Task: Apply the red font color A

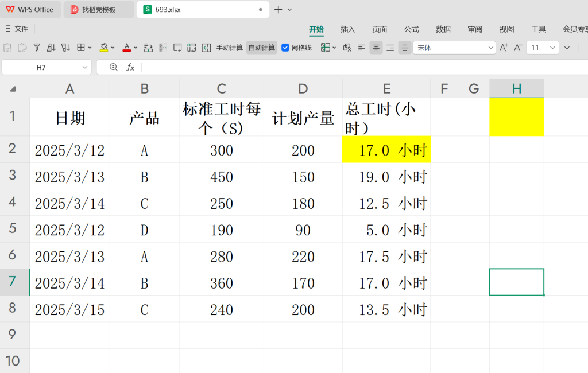Action: [127, 48]
